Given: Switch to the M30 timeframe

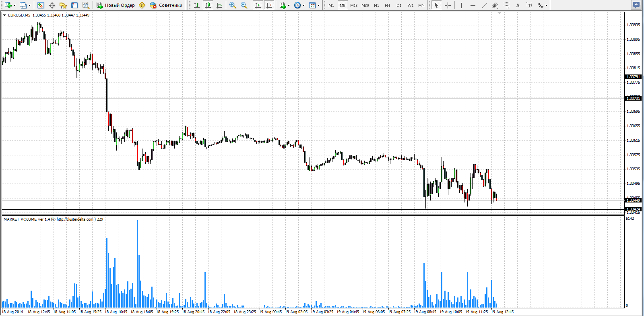Looking at the screenshot, I should click(x=365, y=5).
